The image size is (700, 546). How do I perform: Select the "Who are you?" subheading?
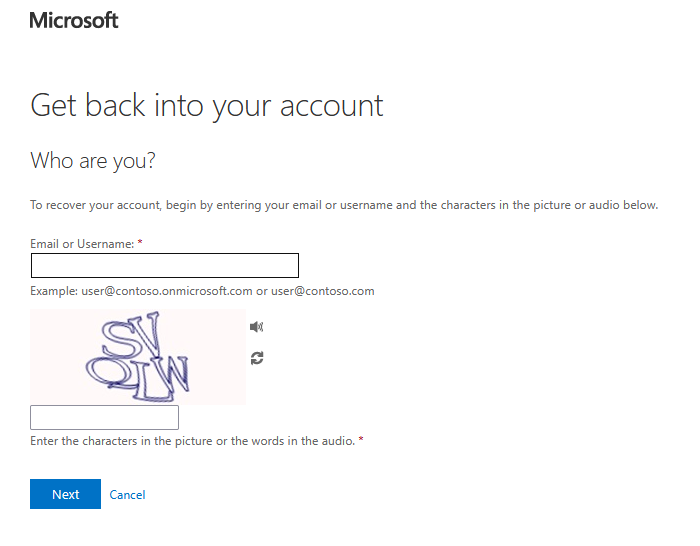(93, 161)
